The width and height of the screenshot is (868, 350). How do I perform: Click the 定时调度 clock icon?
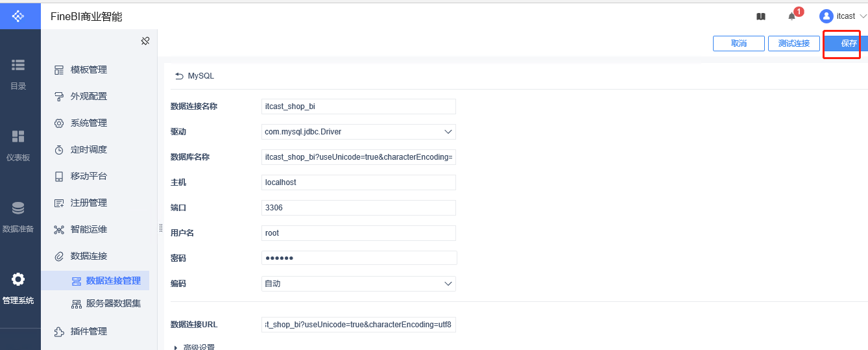click(59, 150)
